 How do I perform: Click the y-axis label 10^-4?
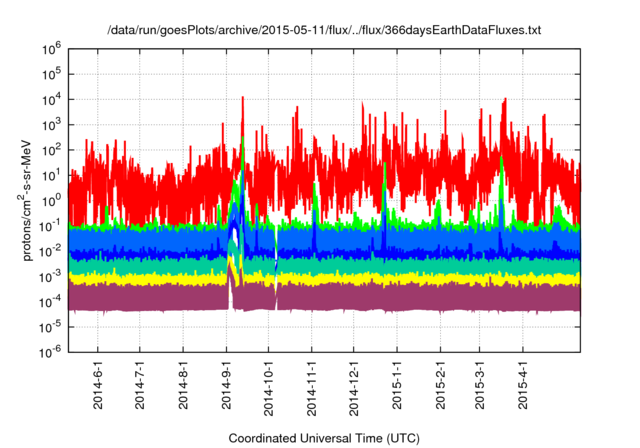pyautogui.click(x=50, y=302)
